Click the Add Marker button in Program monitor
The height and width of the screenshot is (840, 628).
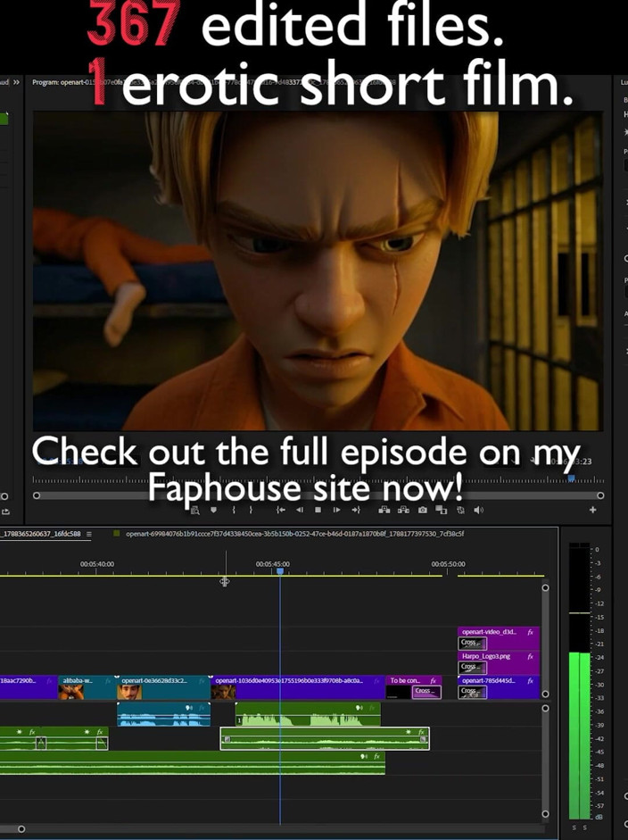coord(213,510)
